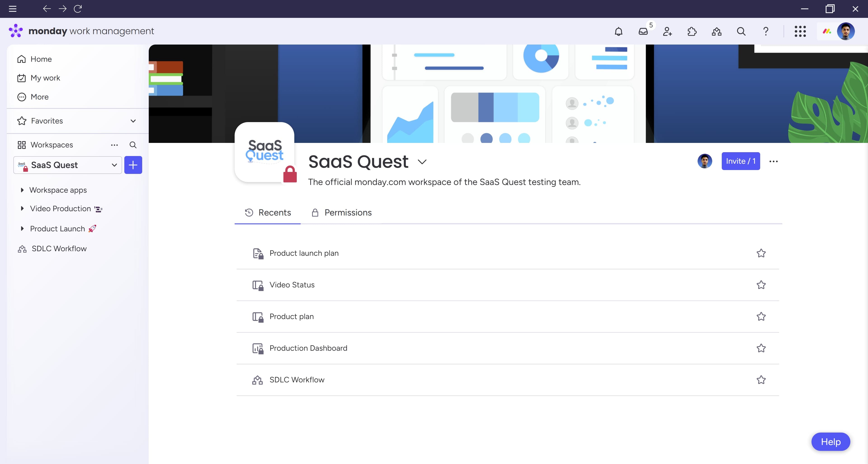
Task: Open the apps marketplace puzzle icon
Action: pyautogui.click(x=692, y=31)
